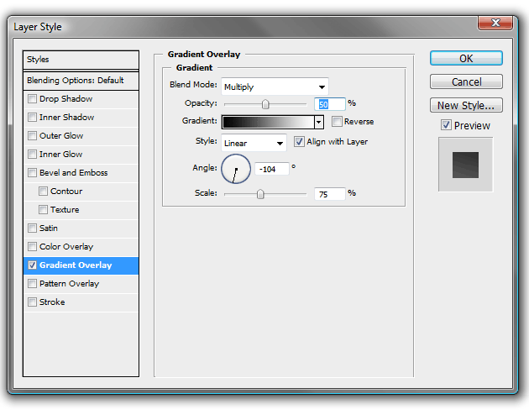Open the gradient picker arrow
This screenshot has height=420, width=529.
(x=319, y=122)
